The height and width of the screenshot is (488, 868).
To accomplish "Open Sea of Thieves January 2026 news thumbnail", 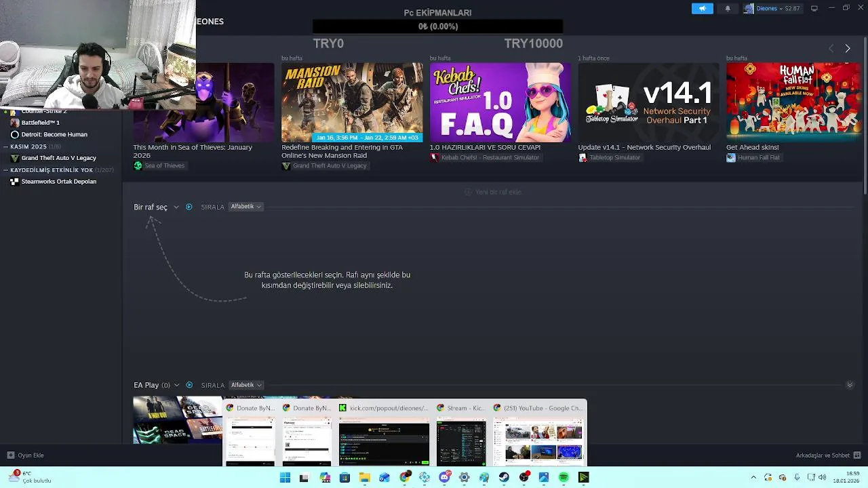I will tap(203, 102).
